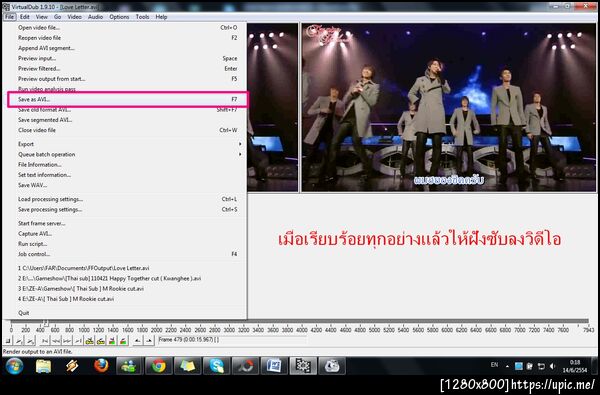
Task: Go to next key frame
Action: pos(100,341)
